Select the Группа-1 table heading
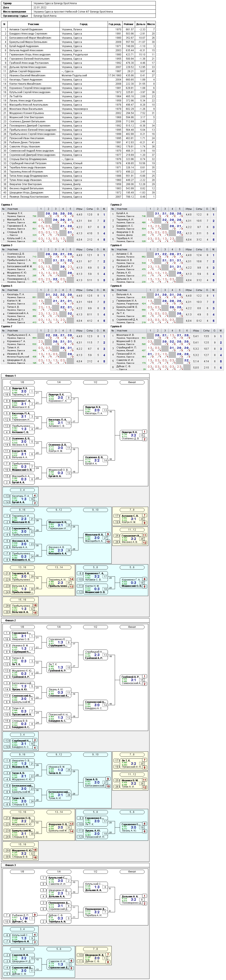The width and height of the screenshot is (226, 980). coord(7,205)
